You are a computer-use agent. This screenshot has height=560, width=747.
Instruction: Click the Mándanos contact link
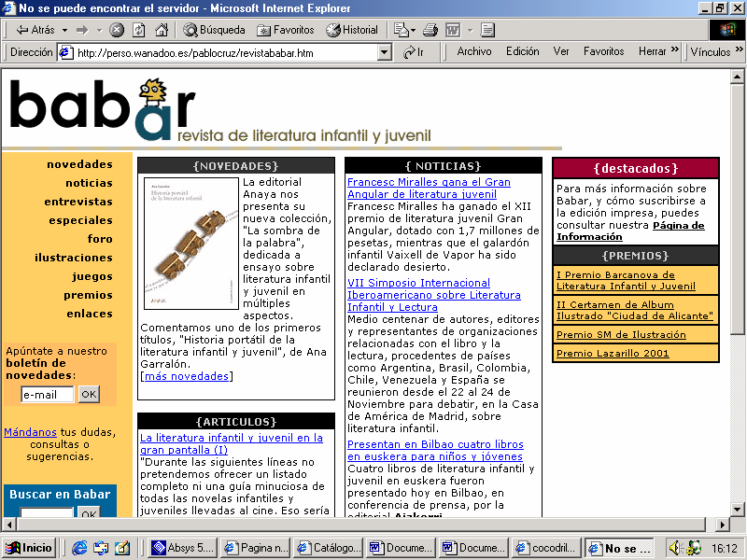coord(30,432)
